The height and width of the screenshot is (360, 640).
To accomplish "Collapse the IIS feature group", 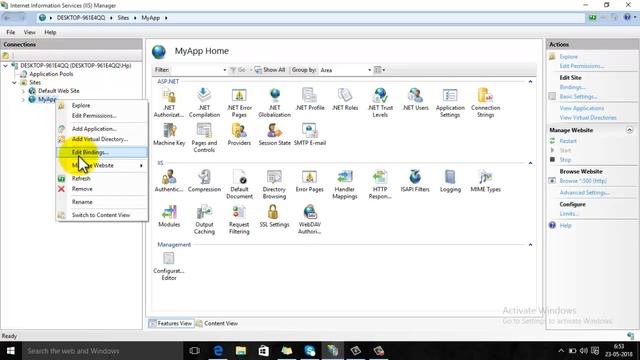I will (x=530, y=163).
